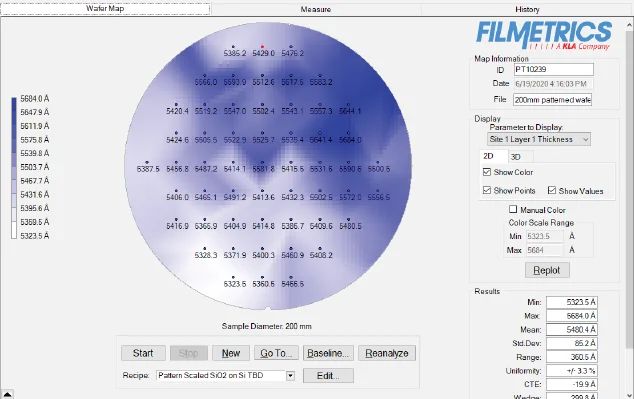Switch to the 3D view tab

516,157
